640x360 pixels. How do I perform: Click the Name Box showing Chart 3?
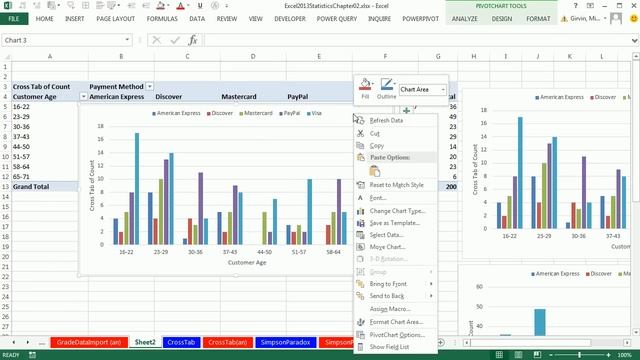pyautogui.click(x=62, y=40)
